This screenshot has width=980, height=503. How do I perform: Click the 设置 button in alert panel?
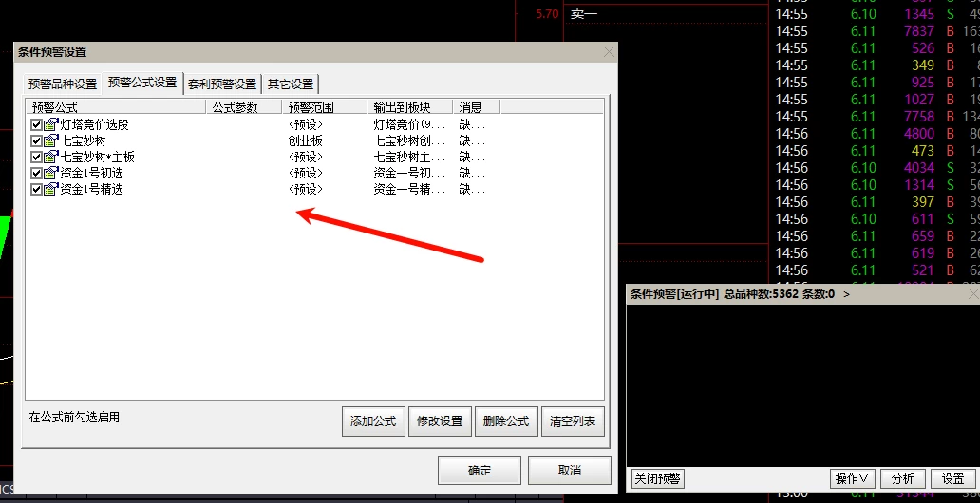click(953, 478)
